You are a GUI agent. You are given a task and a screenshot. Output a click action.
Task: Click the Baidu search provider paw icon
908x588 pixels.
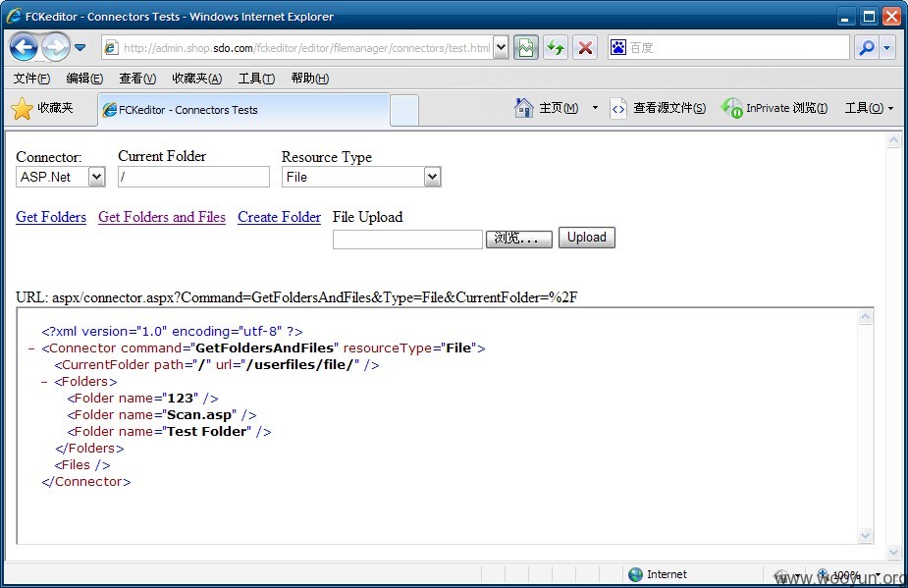(618, 47)
